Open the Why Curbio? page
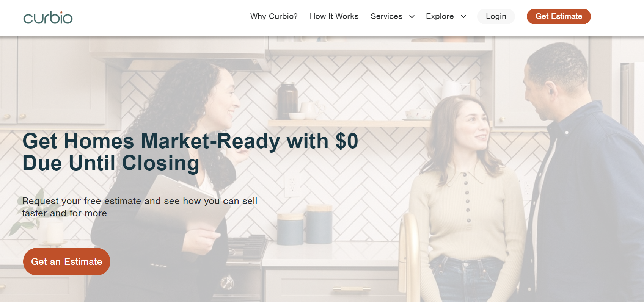Viewport: 644px width, 302px height. coord(274,16)
